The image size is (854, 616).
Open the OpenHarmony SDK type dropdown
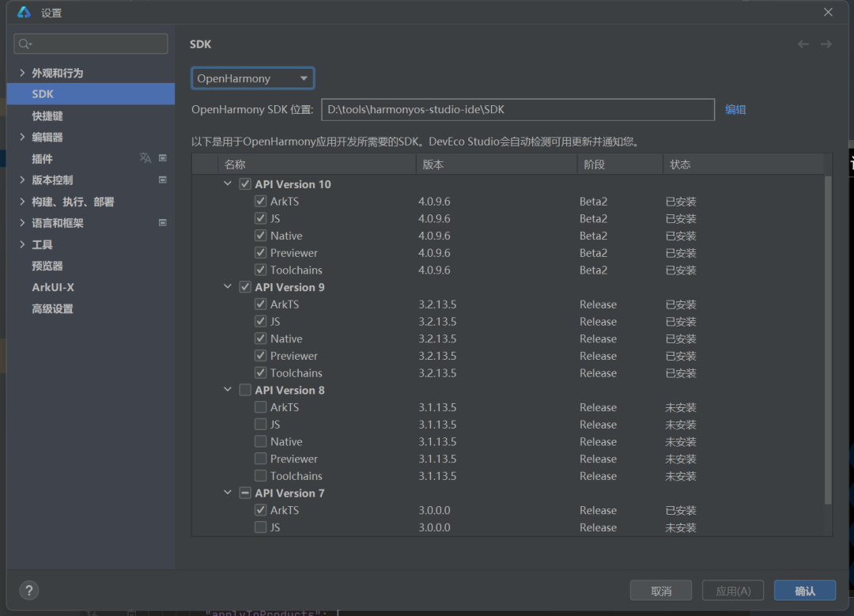point(253,78)
